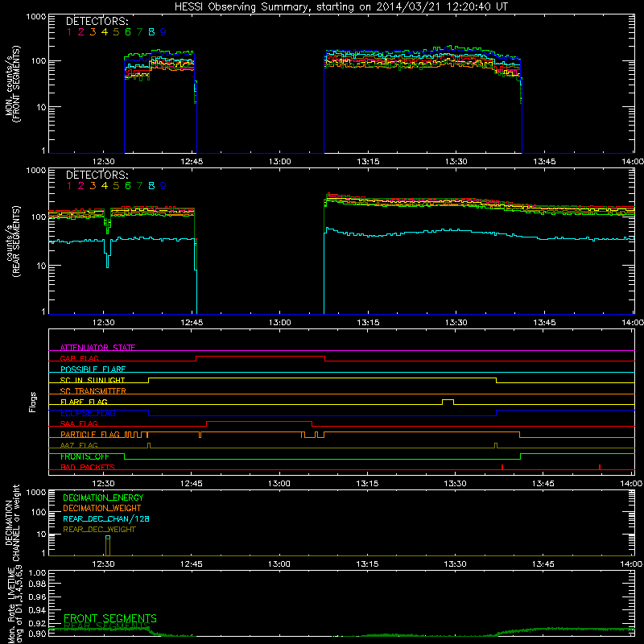Viewport: 644px width, 644px height.
Task: Select detector 4 in the front segments legend
Action: [x=105, y=32]
